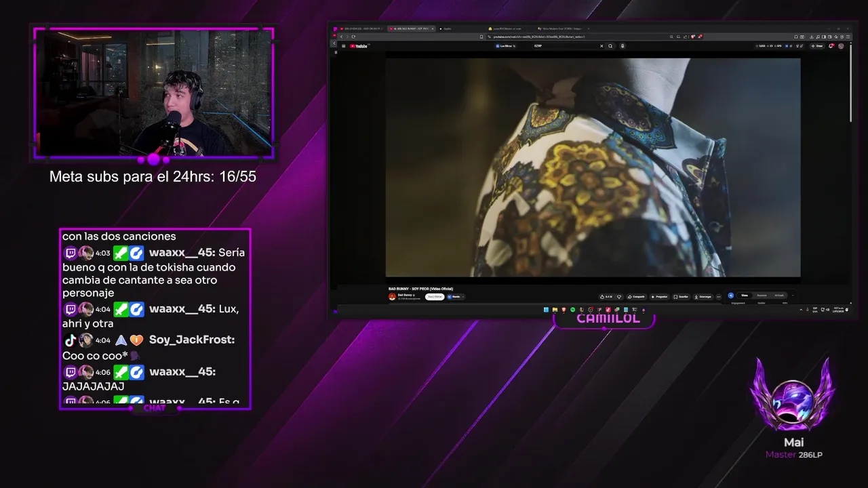The height and width of the screenshot is (488, 868).
Task: Open the Windows Start button
Action: pyautogui.click(x=546, y=310)
